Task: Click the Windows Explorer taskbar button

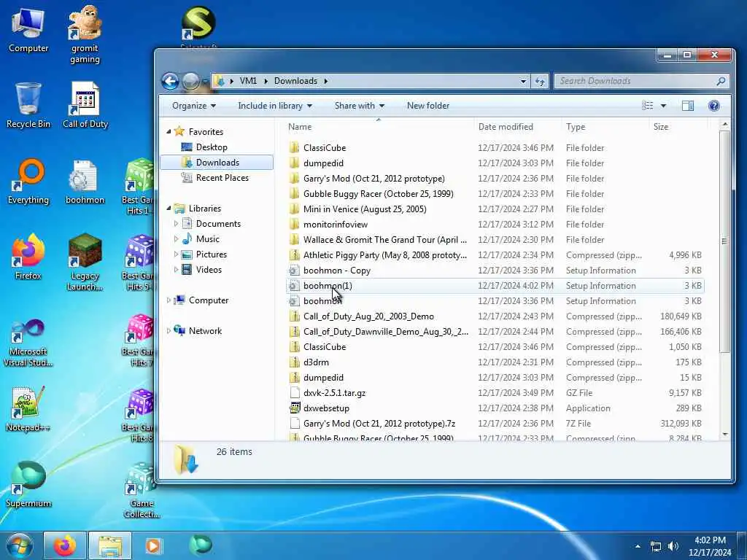Action: pyautogui.click(x=110, y=545)
